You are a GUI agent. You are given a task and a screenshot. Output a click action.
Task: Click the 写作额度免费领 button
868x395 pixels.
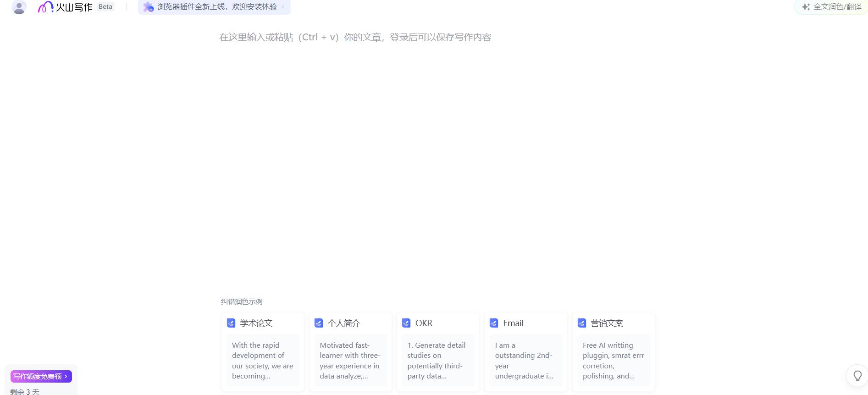click(x=41, y=376)
